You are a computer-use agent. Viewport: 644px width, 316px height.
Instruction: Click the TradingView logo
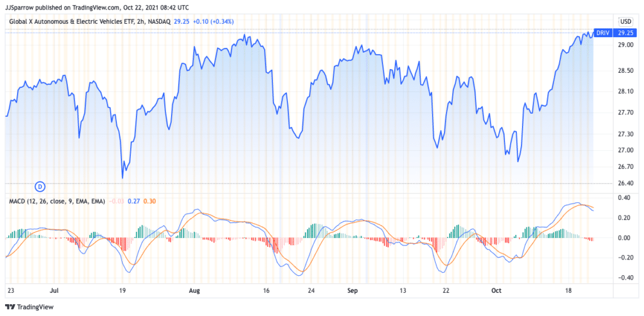click(x=29, y=307)
